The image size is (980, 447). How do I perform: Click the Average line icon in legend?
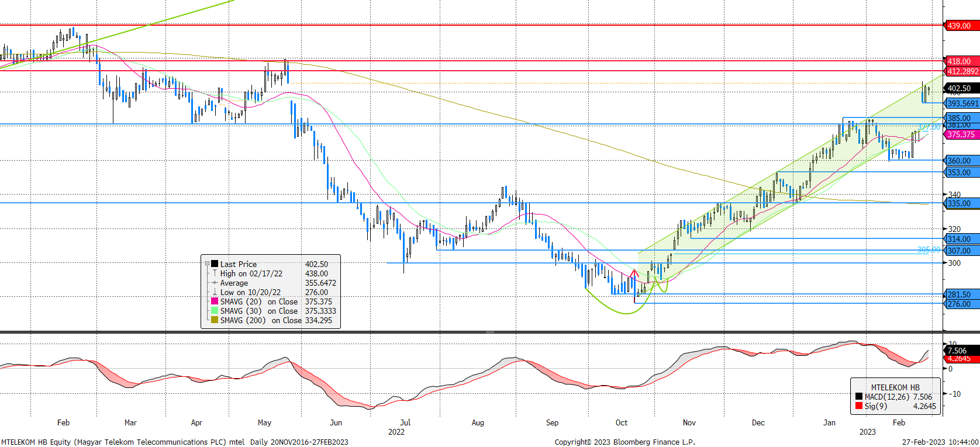point(215,283)
